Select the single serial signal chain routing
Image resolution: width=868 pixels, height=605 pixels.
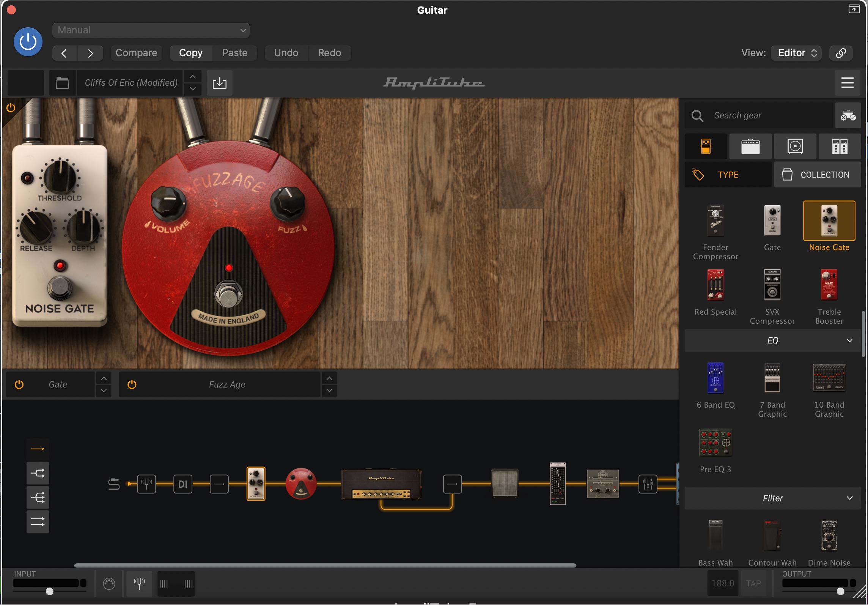tap(38, 449)
